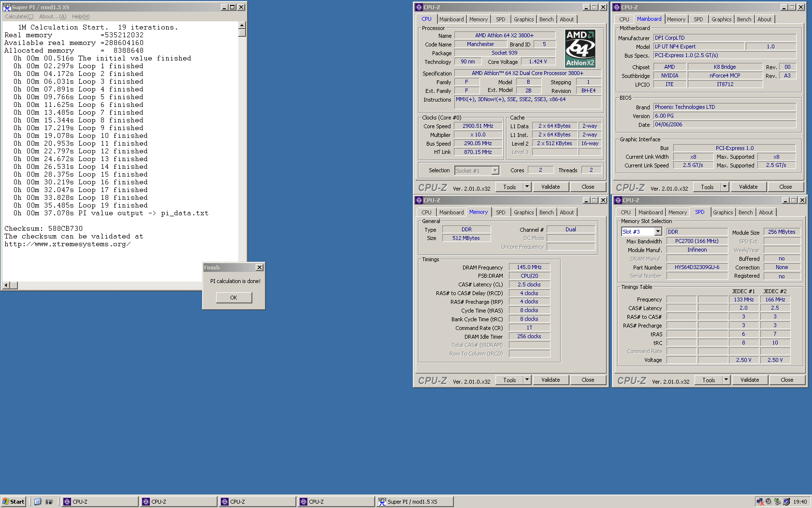
Task: Click the Package field Socket 939
Action: pos(505,53)
